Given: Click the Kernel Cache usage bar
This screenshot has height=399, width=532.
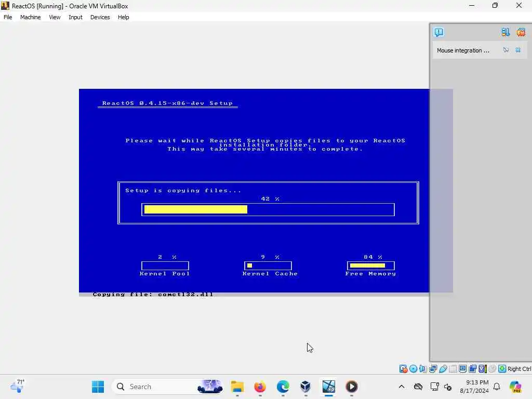Looking at the screenshot, I should click(x=268, y=265).
